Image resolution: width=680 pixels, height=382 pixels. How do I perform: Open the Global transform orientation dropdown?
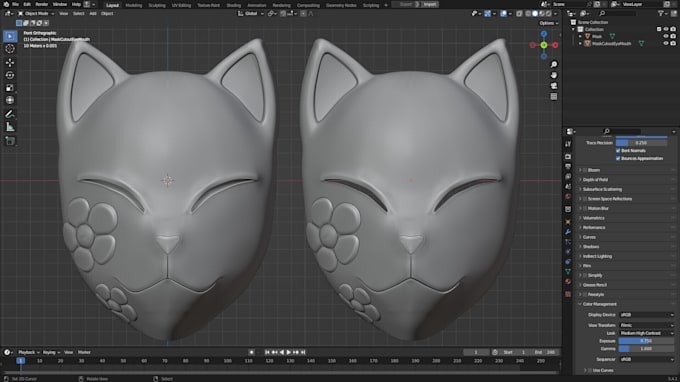(251, 13)
